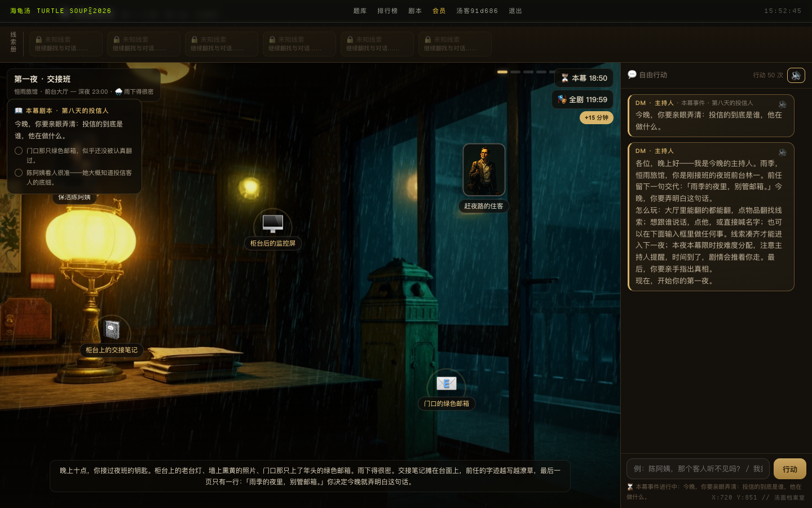
Task: Inspect the 柜台后的监控屏 monitor icon
Action: [273, 224]
